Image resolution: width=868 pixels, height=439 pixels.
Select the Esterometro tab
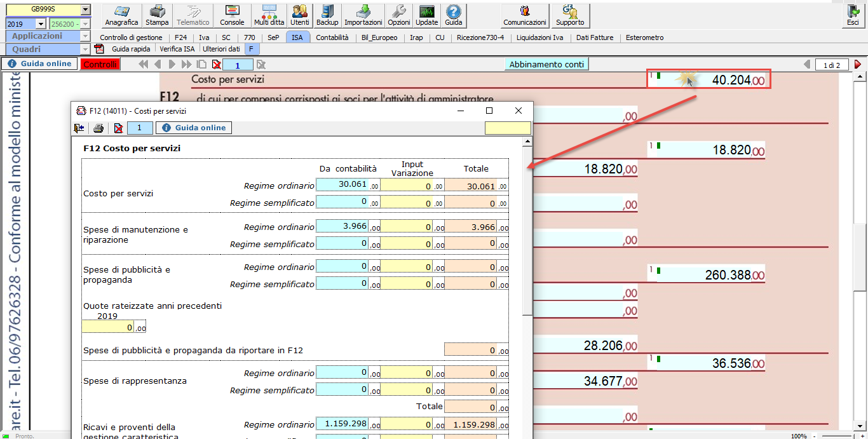tap(644, 37)
